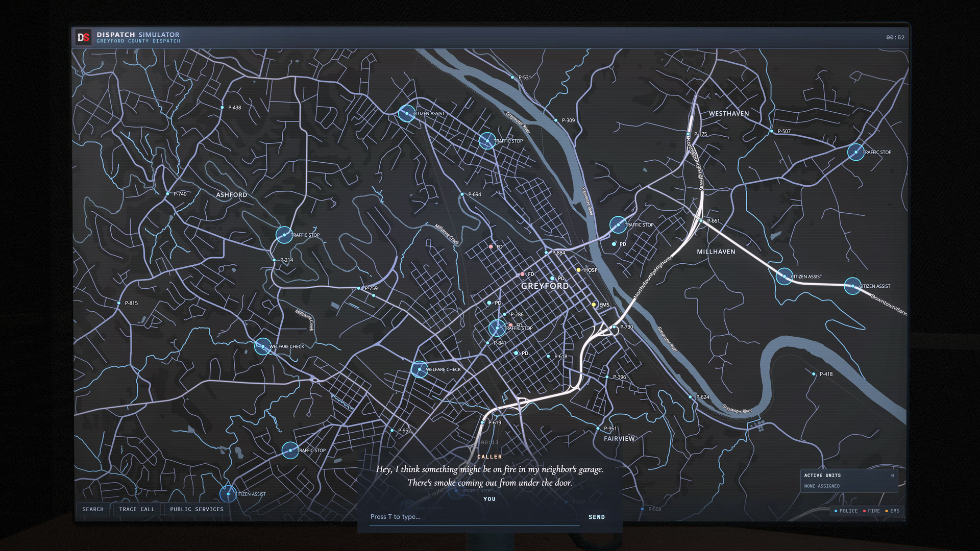This screenshot has width=980, height=551.
Task: Click the MILLHAVEN area label
Action: 716,252
